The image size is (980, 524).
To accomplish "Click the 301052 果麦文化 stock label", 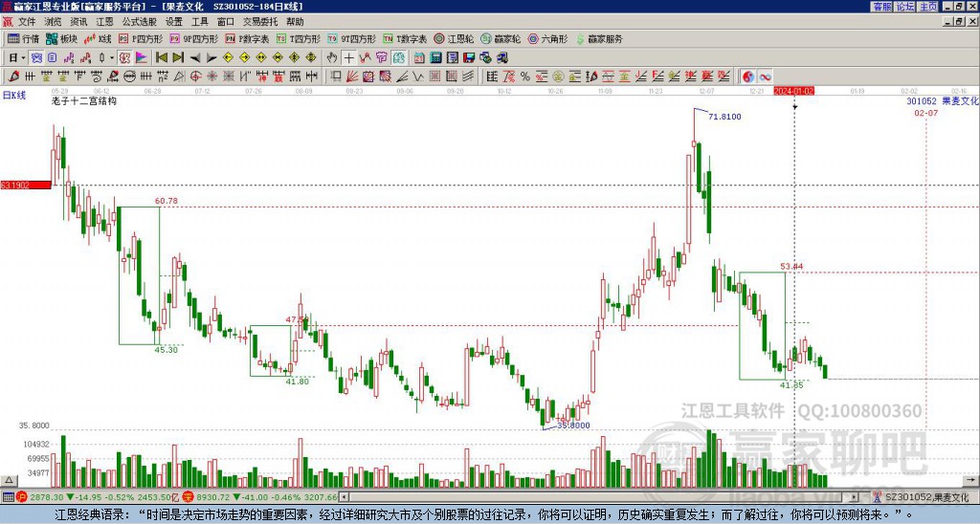I will click(x=942, y=101).
